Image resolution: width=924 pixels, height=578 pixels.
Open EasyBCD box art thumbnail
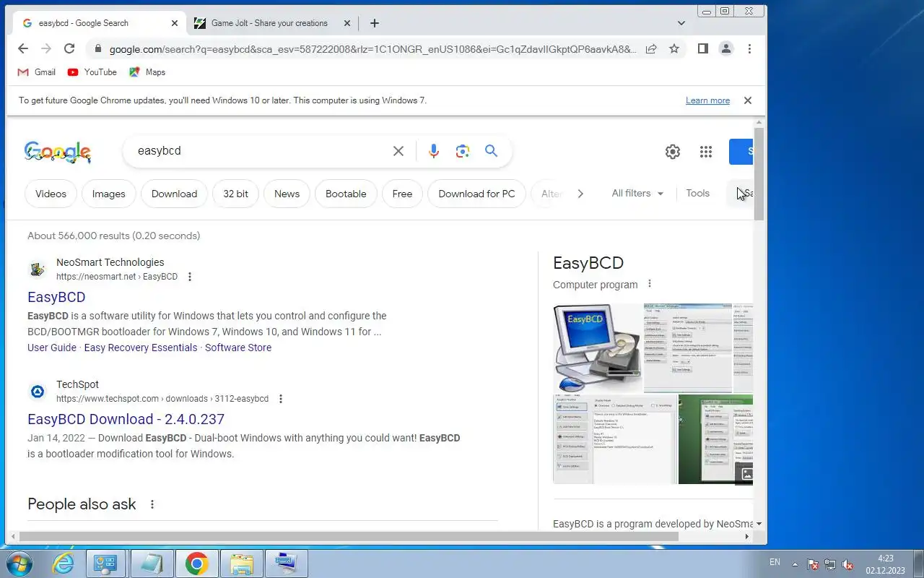[597, 348]
